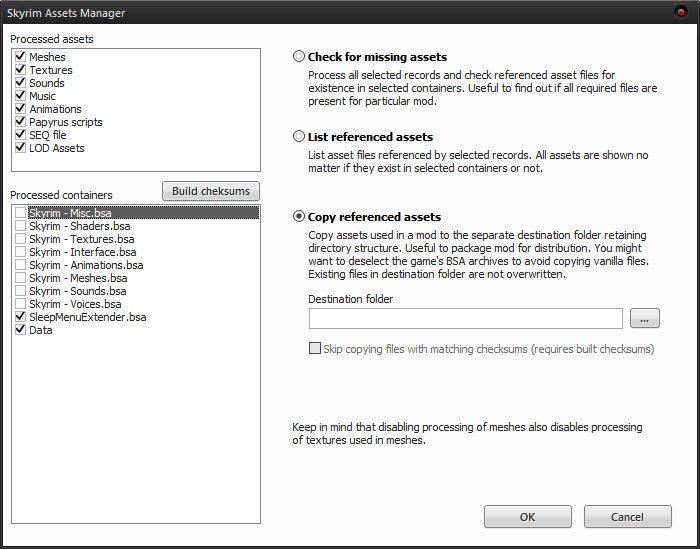
Task: Click the Build cheksums button
Action: pyautogui.click(x=211, y=191)
